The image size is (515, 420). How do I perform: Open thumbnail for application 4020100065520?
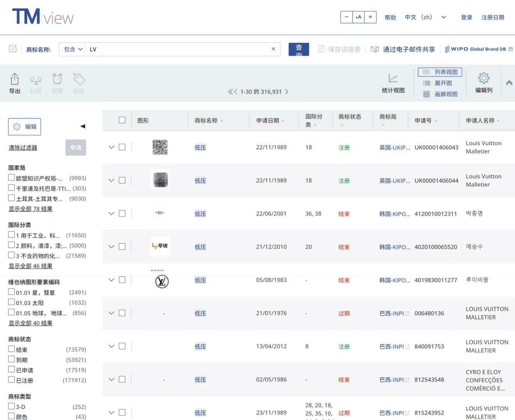pos(160,246)
